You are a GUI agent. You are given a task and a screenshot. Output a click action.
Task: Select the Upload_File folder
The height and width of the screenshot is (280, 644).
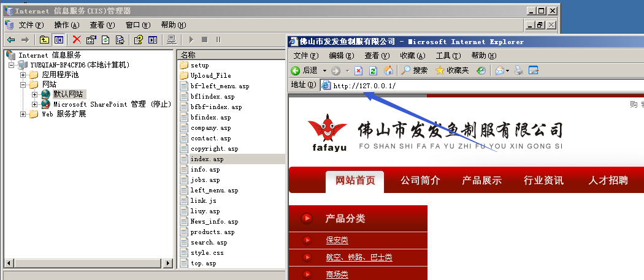211,75
